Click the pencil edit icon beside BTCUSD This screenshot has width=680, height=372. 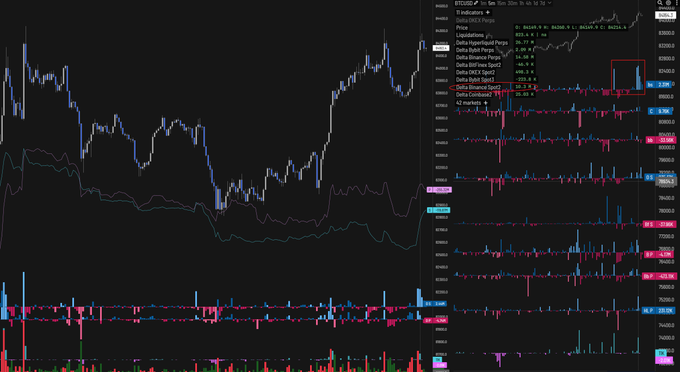pyautogui.click(x=476, y=3)
